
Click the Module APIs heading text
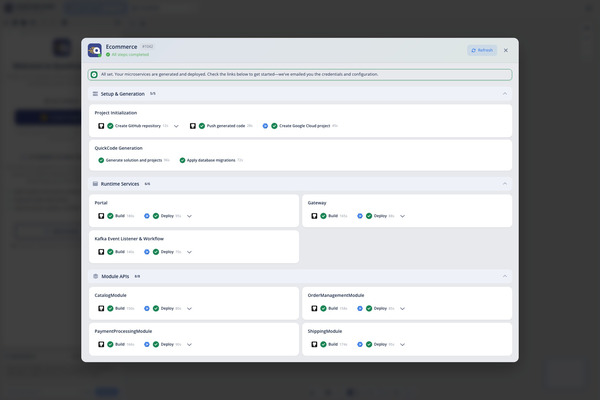115,276
